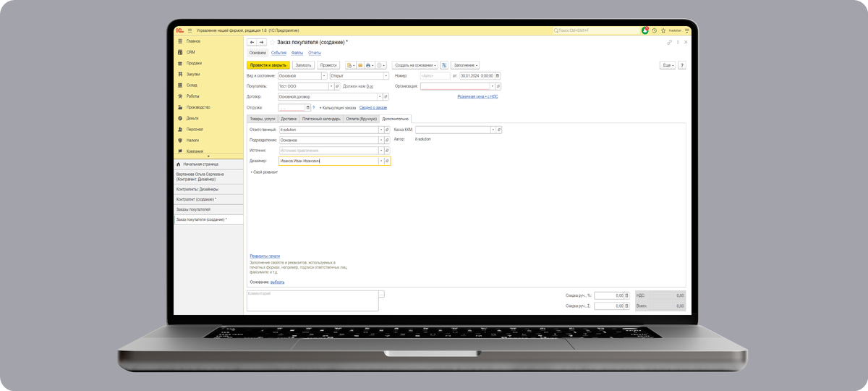Open the Еще menu

(x=668, y=65)
